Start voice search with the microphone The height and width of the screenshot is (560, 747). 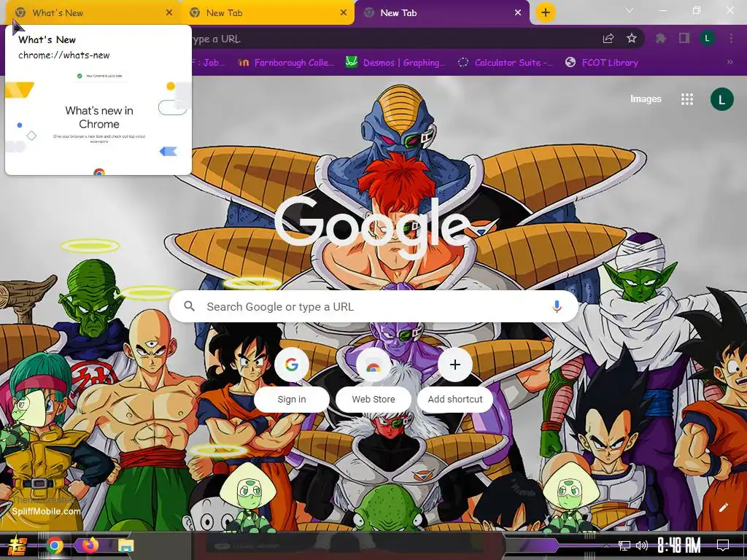pyautogui.click(x=557, y=307)
